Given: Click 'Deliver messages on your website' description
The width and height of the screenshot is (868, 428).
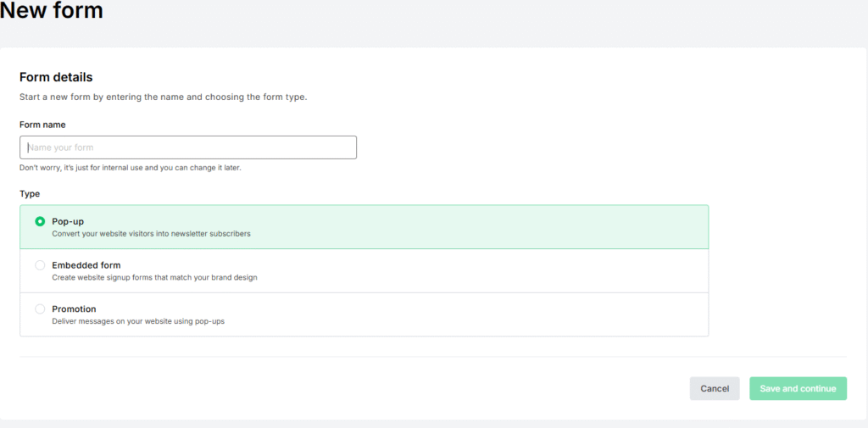Looking at the screenshot, I should point(138,321).
